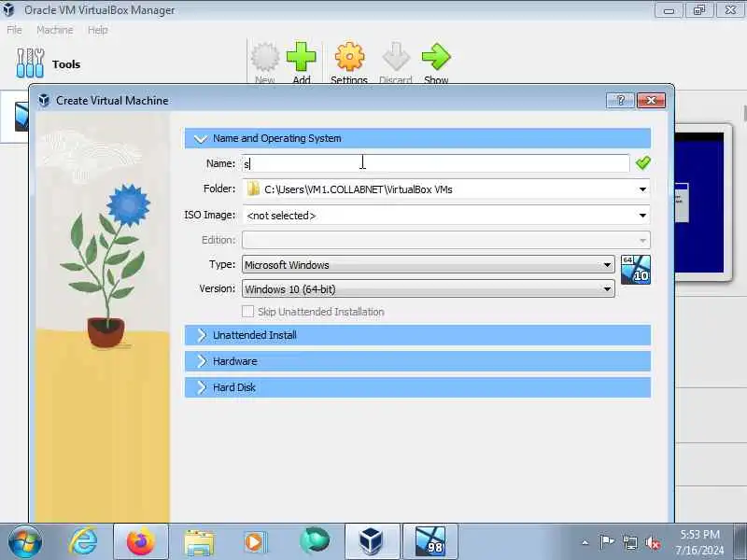Select the Tools item in VirtualBox Manager
The image size is (747, 560).
tap(48, 63)
